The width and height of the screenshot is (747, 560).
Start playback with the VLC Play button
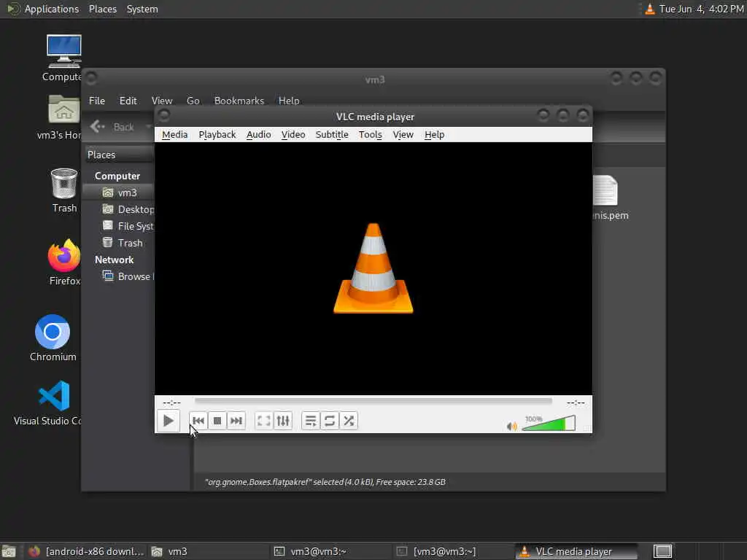[x=169, y=421]
